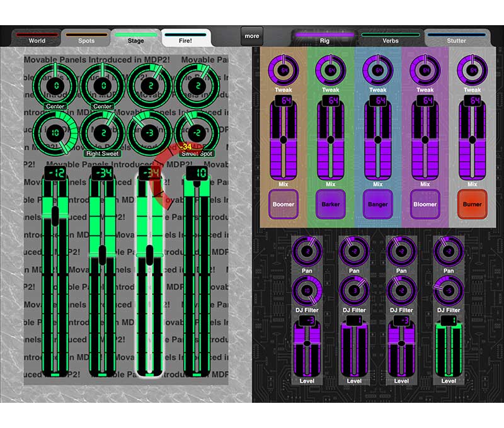Click Pan knob above DJ Filter showing -2

[x=401, y=251]
